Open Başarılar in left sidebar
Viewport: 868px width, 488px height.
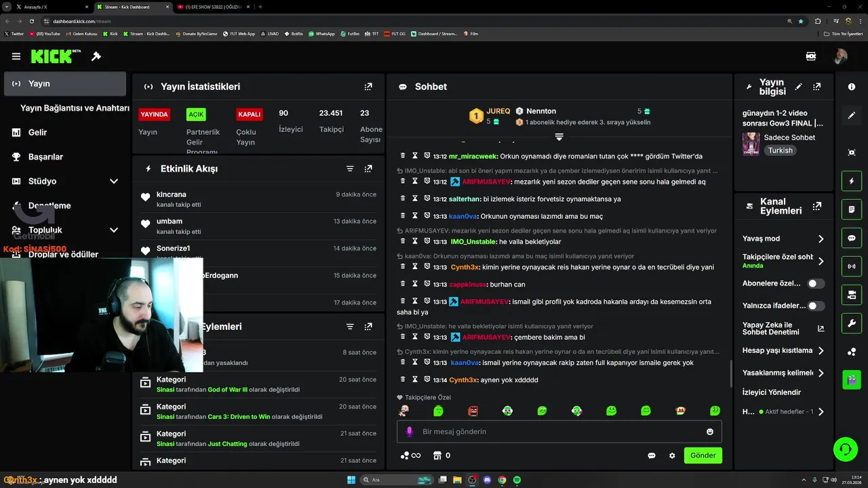45,157
